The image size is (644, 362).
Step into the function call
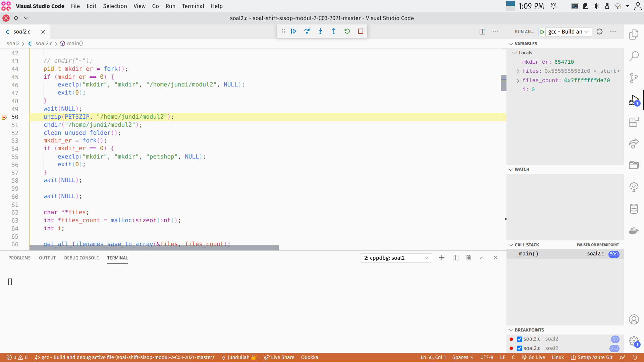pyautogui.click(x=320, y=31)
